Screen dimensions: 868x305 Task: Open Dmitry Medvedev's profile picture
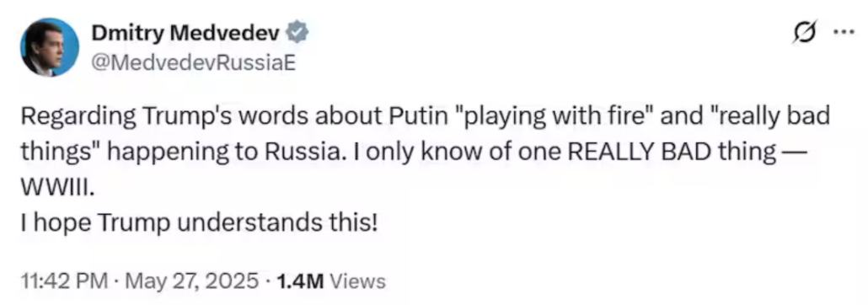49,47
